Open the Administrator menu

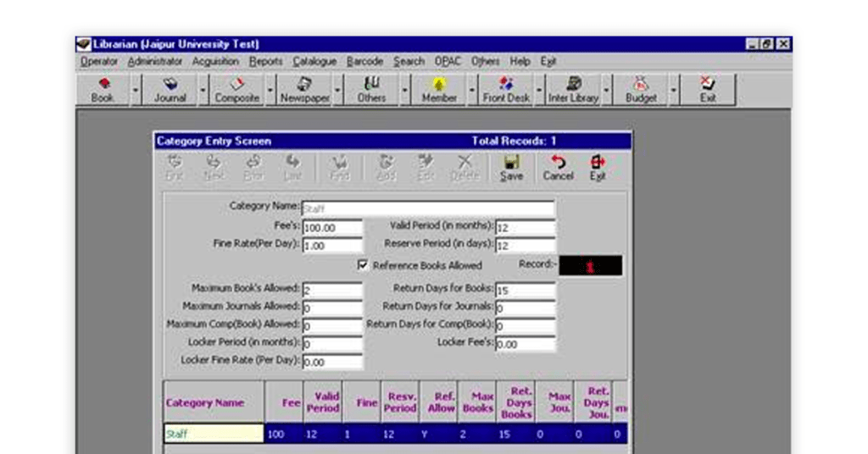[x=155, y=61]
